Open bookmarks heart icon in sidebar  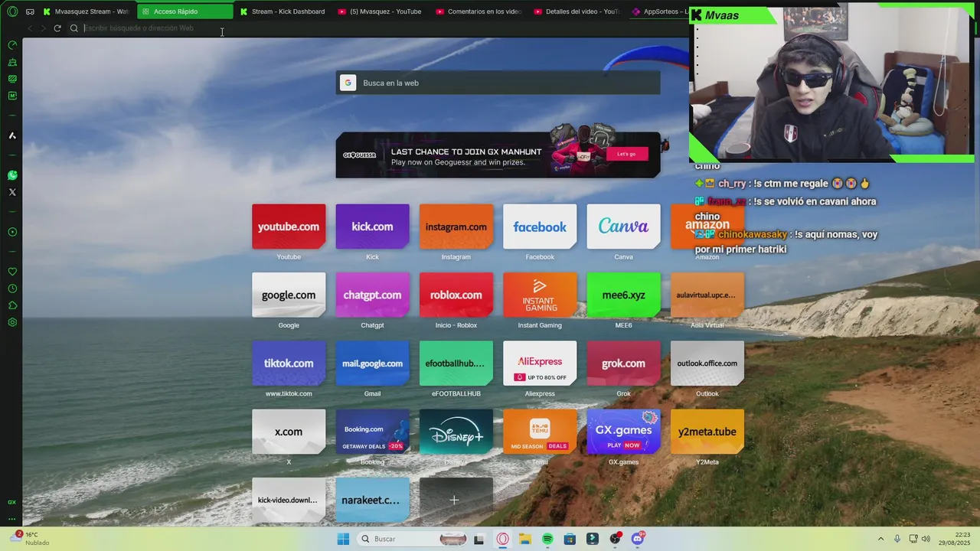point(12,272)
